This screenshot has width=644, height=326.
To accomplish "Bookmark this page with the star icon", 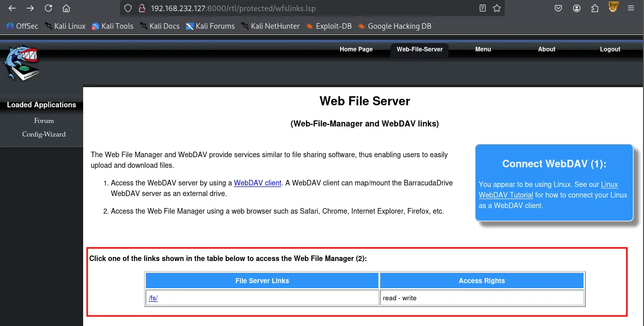I will coord(497,8).
